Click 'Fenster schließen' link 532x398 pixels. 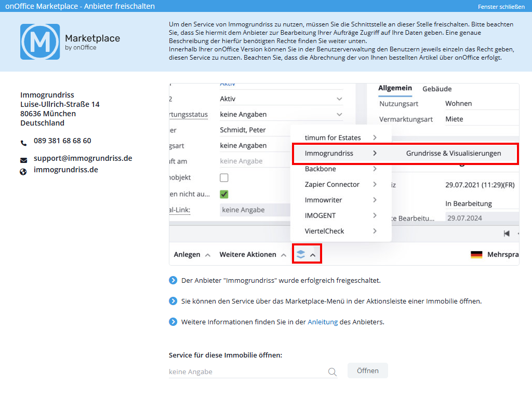point(501,7)
